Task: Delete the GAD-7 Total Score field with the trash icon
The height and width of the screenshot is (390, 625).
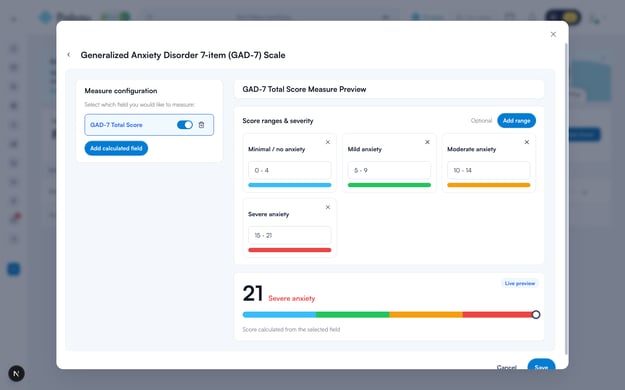Action: pyautogui.click(x=201, y=125)
